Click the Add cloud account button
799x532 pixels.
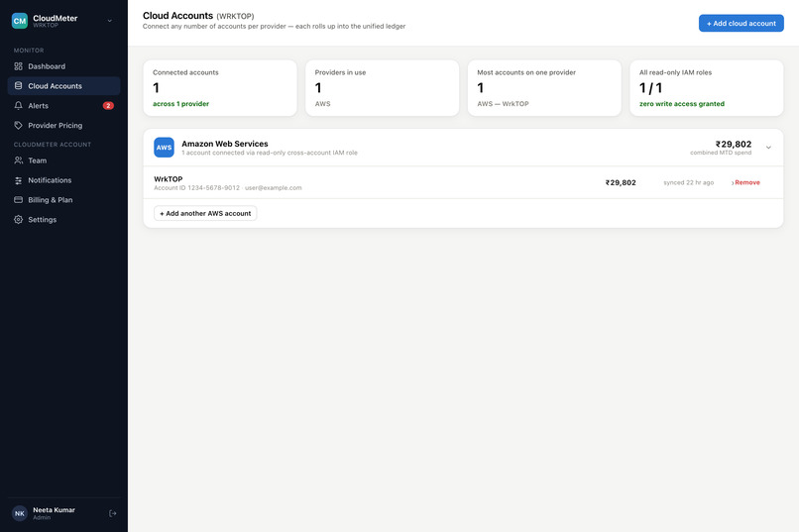[x=741, y=23]
